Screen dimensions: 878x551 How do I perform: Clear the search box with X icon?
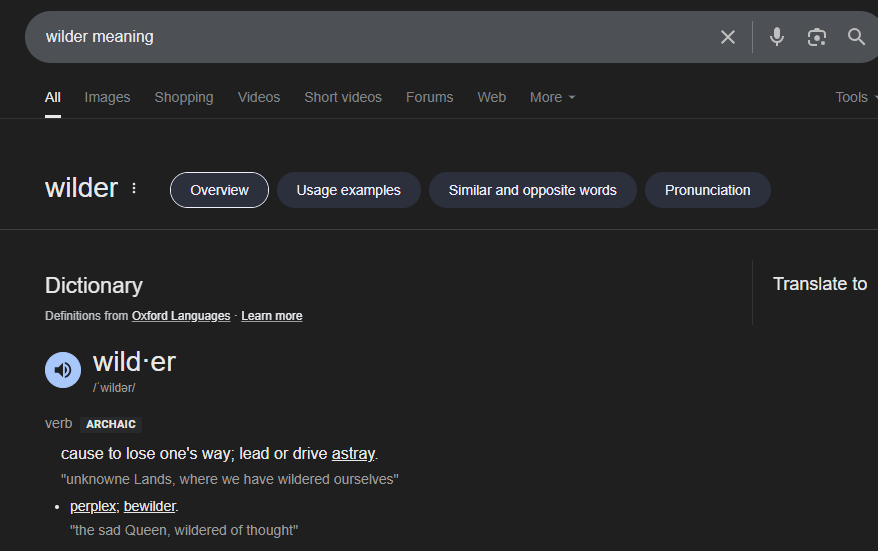point(727,37)
